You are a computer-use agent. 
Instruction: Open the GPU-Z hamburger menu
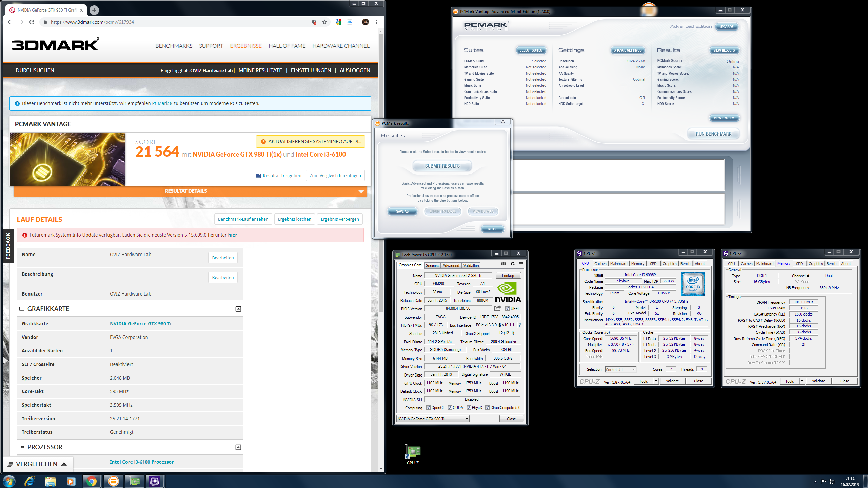click(x=521, y=264)
